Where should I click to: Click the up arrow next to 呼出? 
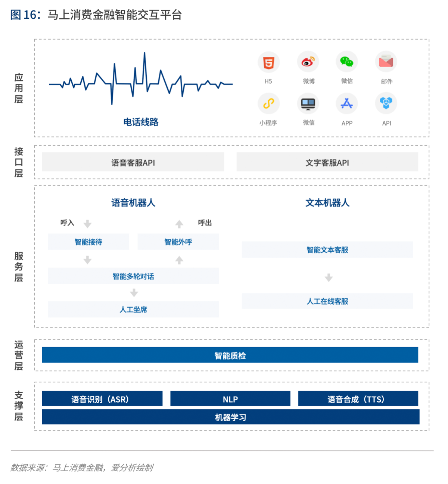pyautogui.click(x=179, y=224)
